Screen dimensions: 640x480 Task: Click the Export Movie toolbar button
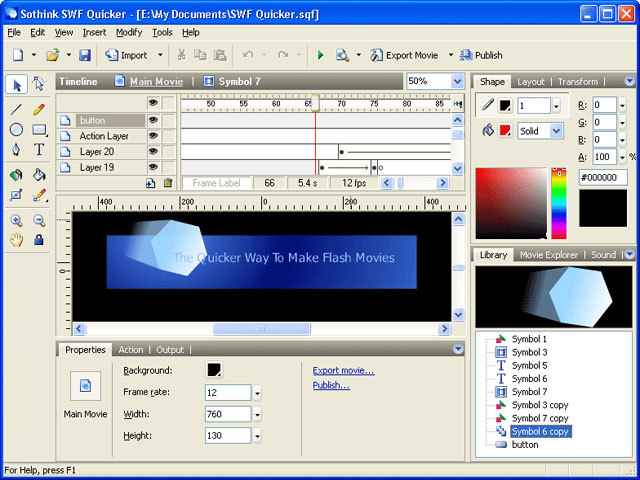[x=404, y=55]
